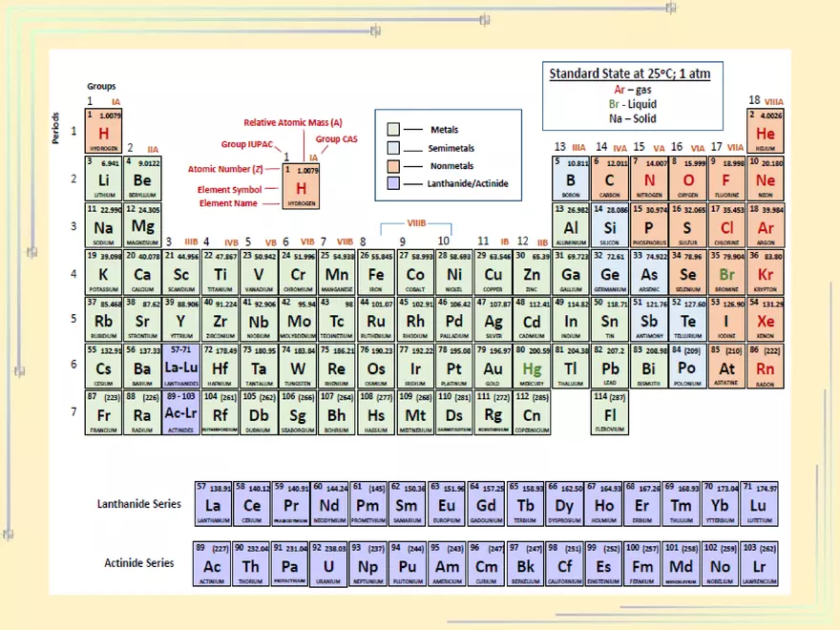Click the Helium tile in Group 18
Screen dimensions: 840x630
pos(765,132)
